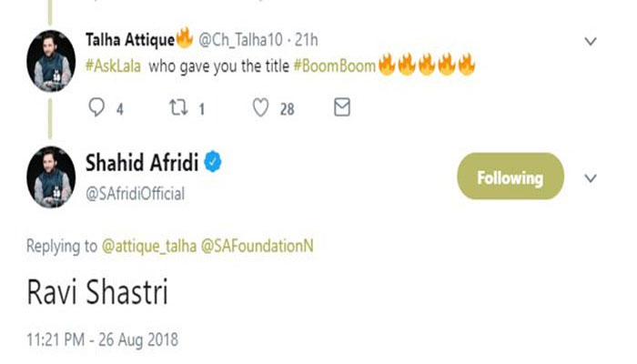This screenshot has height=364, width=637.
Task: Click the direct message envelope icon
Action: [342, 108]
